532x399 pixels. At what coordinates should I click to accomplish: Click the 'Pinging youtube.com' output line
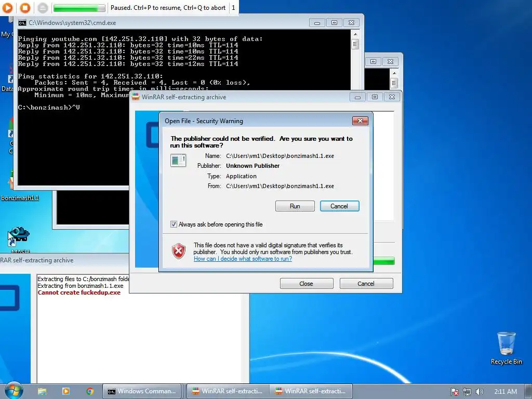pyautogui.click(x=140, y=38)
